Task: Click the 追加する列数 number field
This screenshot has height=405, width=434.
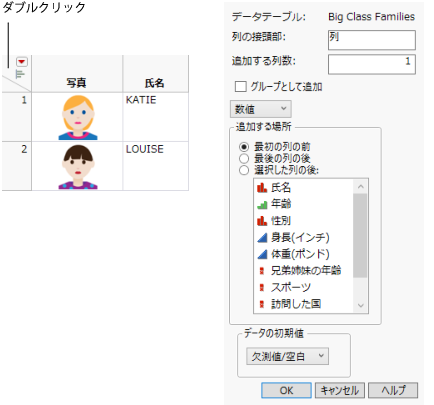Action: [372, 64]
